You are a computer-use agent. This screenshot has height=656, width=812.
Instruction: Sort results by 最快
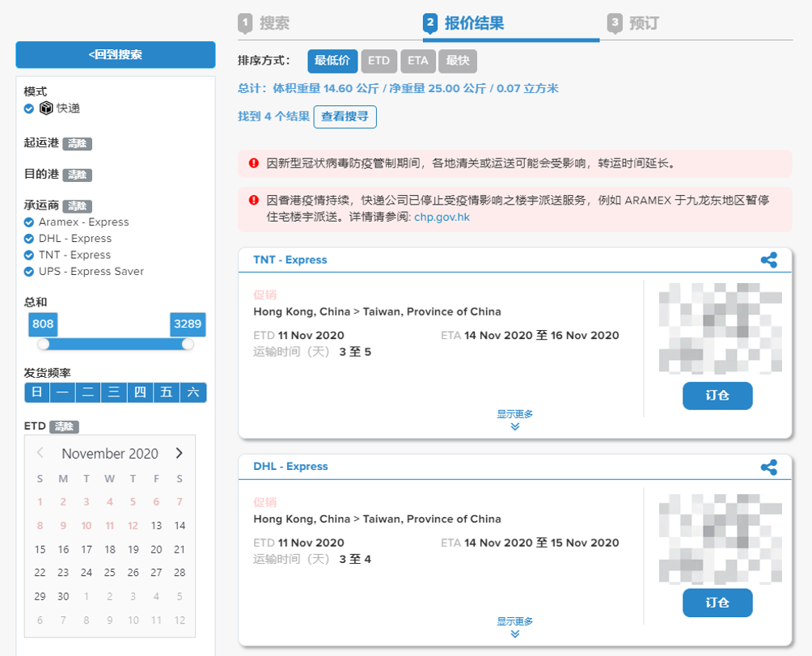[x=458, y=61]
